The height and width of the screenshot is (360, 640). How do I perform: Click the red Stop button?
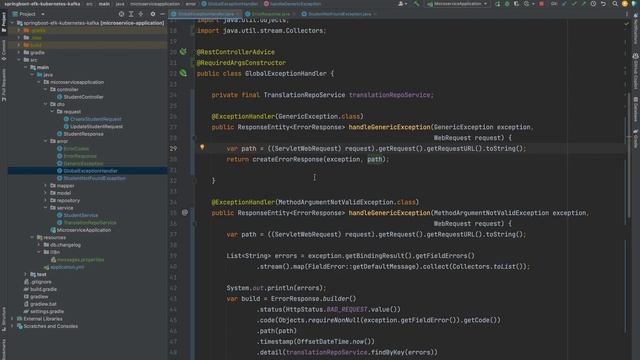coord(541,4)
